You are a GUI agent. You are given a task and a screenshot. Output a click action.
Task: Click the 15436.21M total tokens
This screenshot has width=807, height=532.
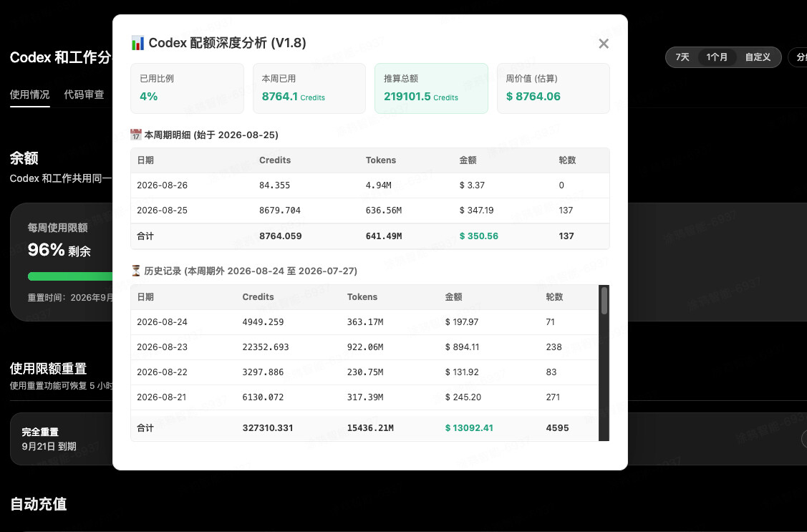point(370,427)
